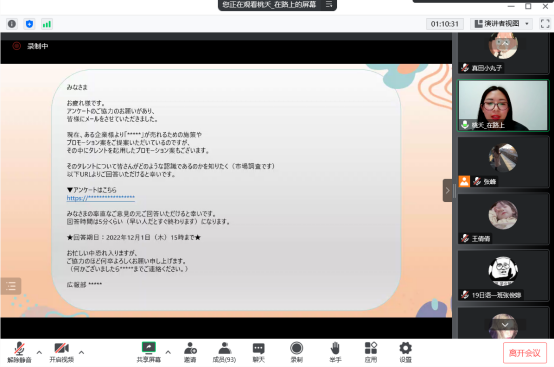Open meeting info icon

(12, 24)
